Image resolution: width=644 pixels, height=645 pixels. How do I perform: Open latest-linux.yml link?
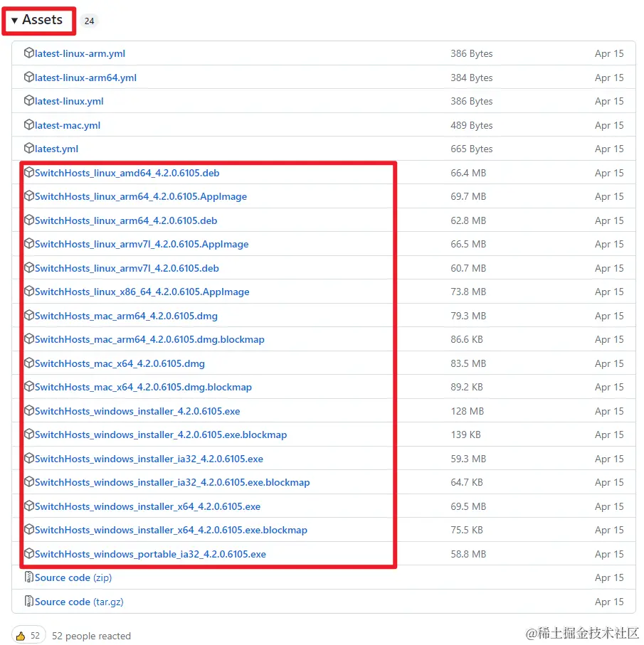[x=69, y=101]
